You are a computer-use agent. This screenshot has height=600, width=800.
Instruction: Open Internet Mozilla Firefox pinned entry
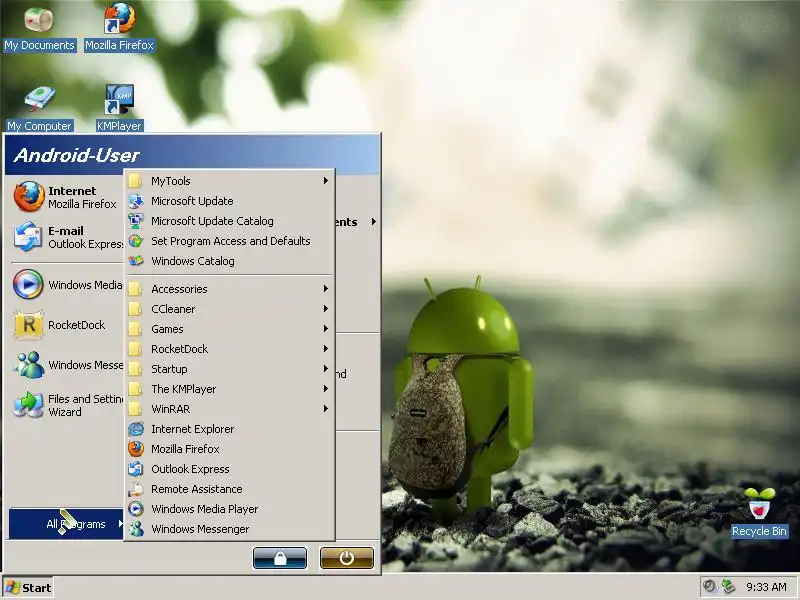point(67,197)
